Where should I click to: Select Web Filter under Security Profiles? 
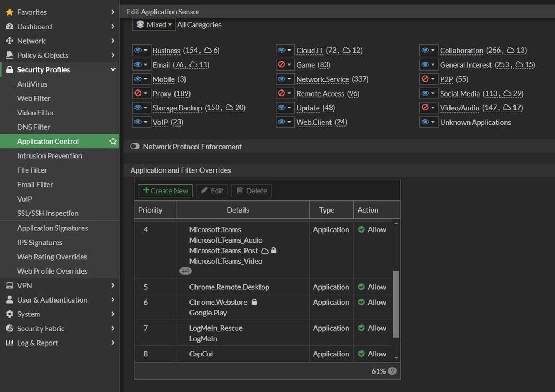click(34, 98)
